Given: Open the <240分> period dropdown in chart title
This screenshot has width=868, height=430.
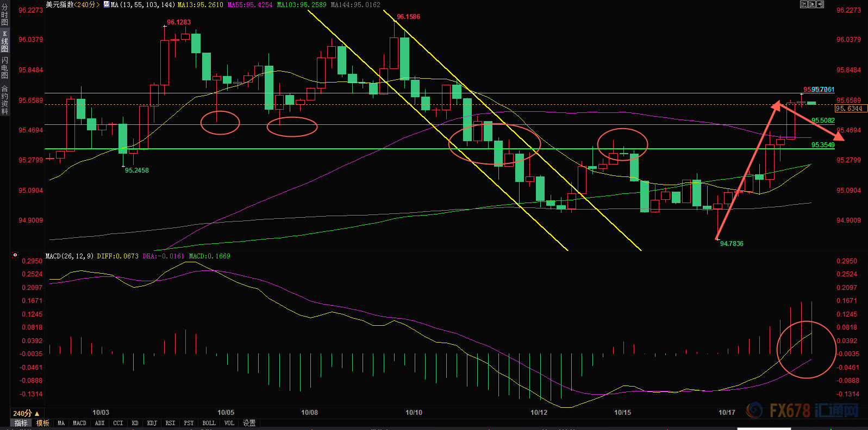Looking at the screenshot, I should [88, 5].
